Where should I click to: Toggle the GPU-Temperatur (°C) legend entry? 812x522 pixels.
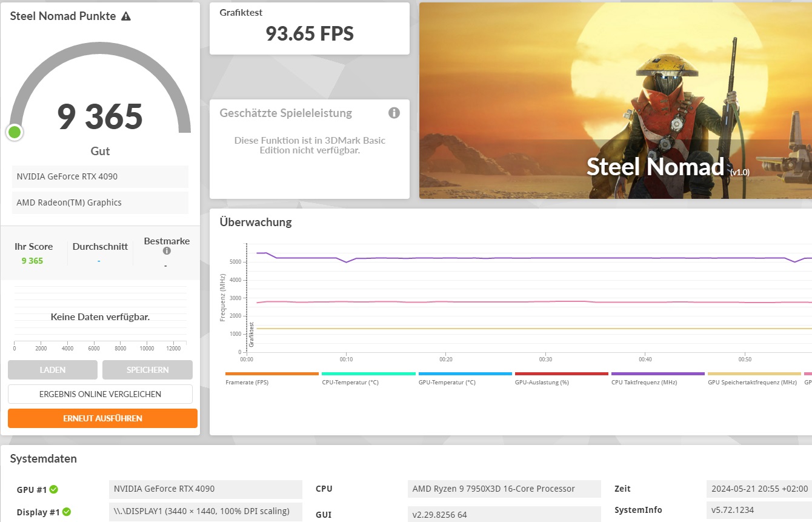465,378
